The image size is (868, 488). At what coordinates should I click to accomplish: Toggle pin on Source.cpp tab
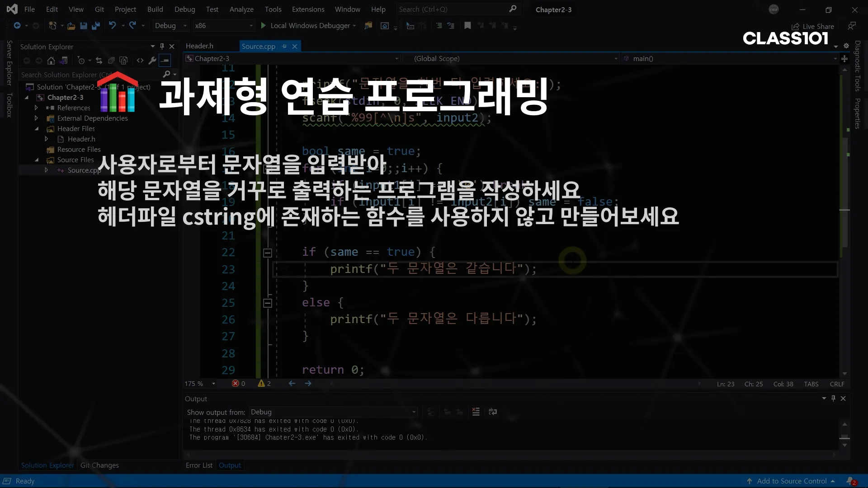(284, 46)
